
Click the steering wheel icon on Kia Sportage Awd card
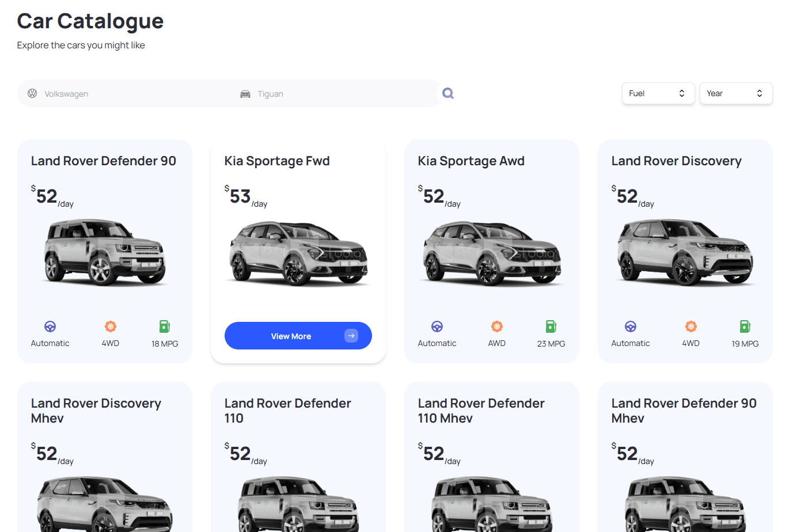437,326
